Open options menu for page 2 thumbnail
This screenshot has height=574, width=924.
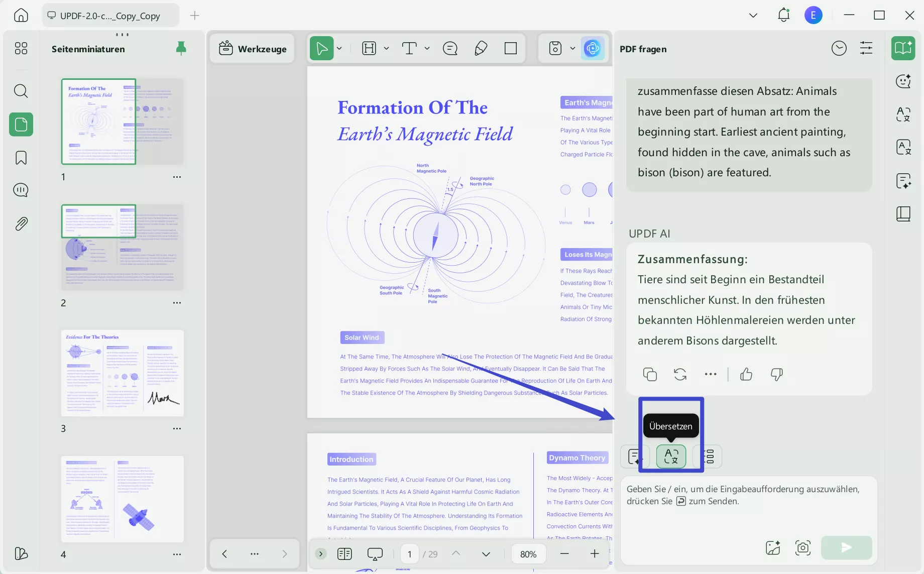click(177, 303)
